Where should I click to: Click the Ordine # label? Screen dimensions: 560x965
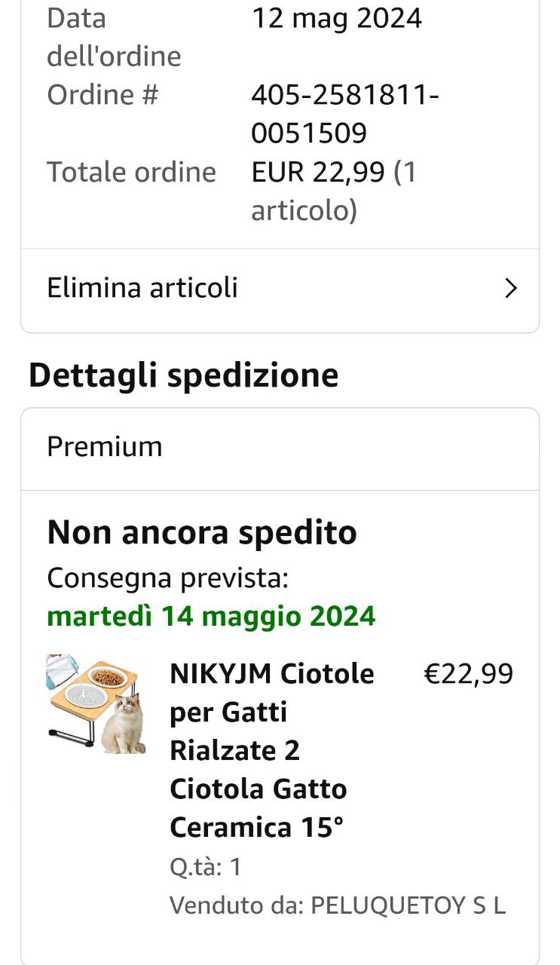[x=103, y=95]
